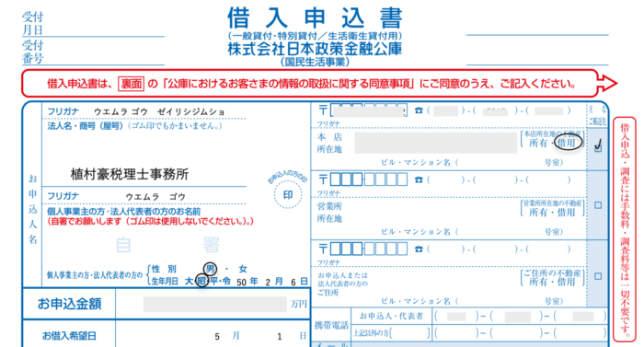Select 所有 for 営業所所在地の不動産
Screen dimensions: 644x347
coord(538,213)
